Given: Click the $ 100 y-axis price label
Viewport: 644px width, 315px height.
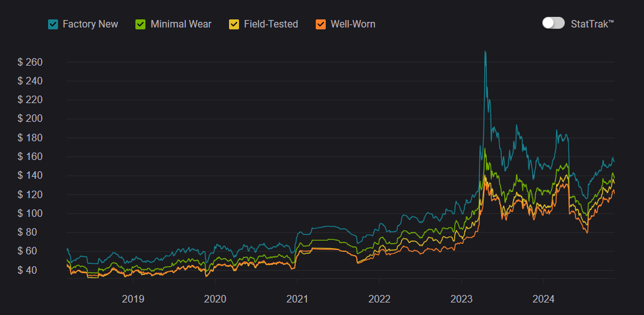Looking at the screenshot, I should click(x=30, y=213).
